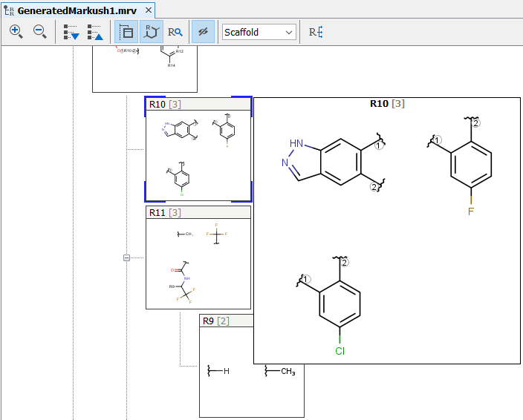The height and width of the screenshot is (420, 523).
Task: Expand all tree nodes via toolbar icon
Action: pyautogui.click(x=71, y=32)
